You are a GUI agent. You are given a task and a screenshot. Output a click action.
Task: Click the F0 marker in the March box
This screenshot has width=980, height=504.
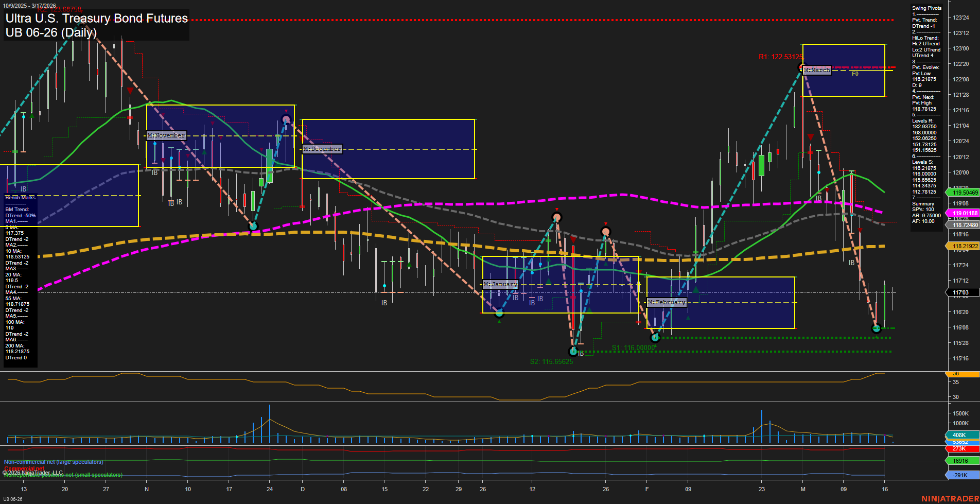[x=855, y=74]
